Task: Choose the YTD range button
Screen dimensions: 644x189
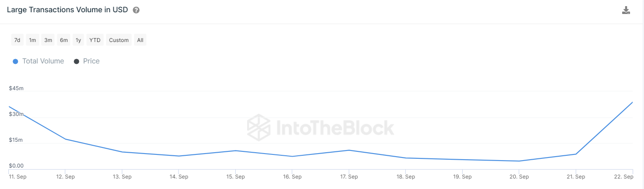Action: coord(95,40)
